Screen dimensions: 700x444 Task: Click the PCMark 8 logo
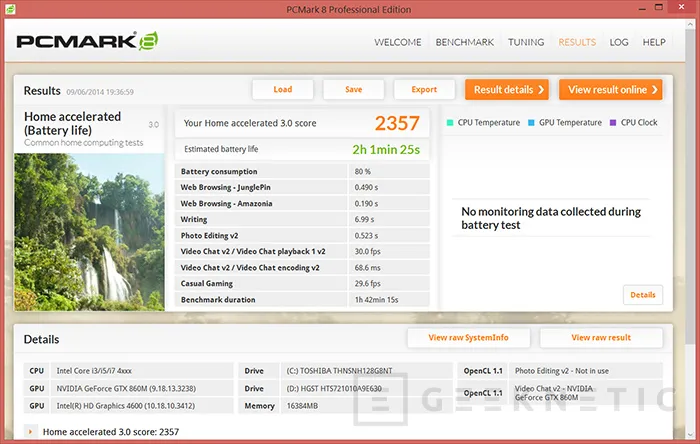88,41
